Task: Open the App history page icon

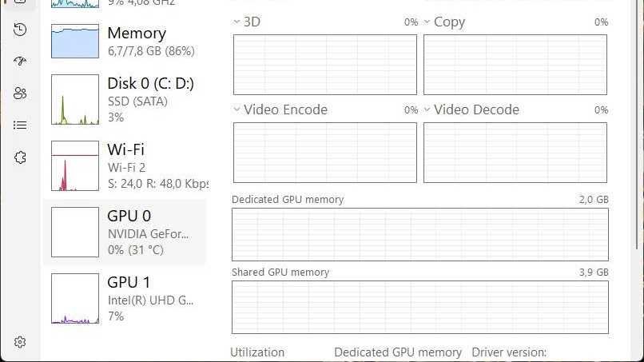Action: pyautogui.click(x=20, y=30)
